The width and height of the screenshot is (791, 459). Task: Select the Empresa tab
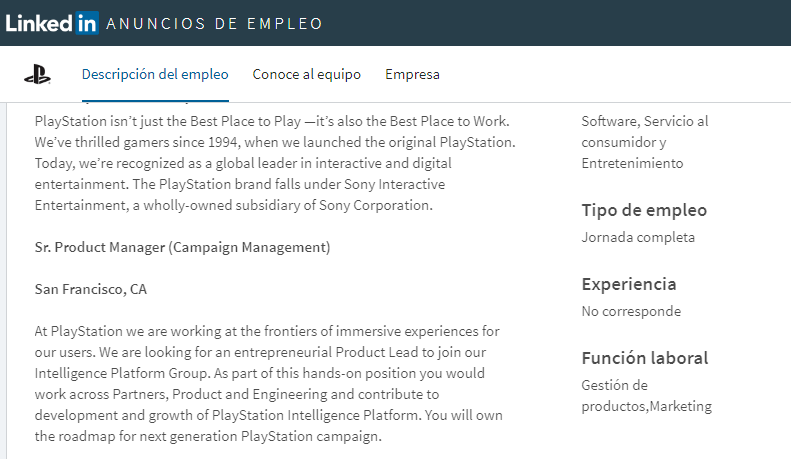pos(412,74)
